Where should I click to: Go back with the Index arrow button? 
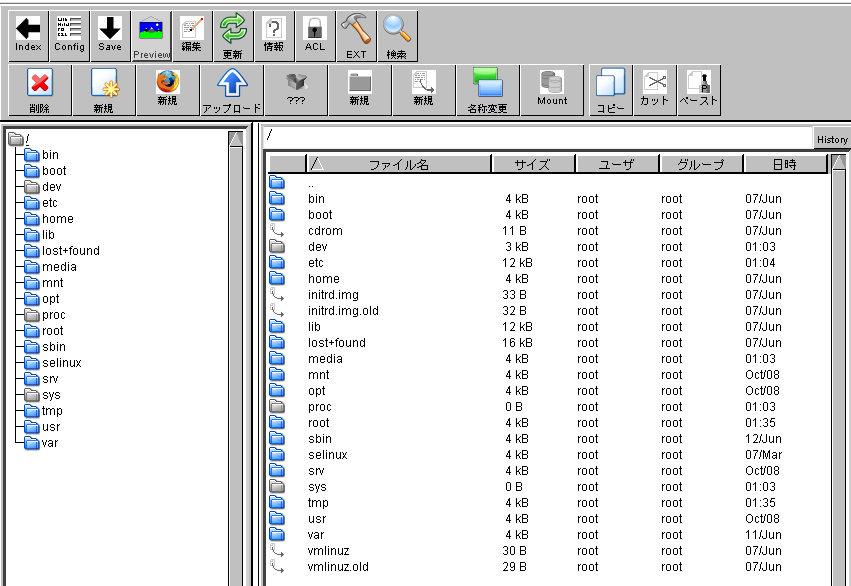[x=28, y=35]
